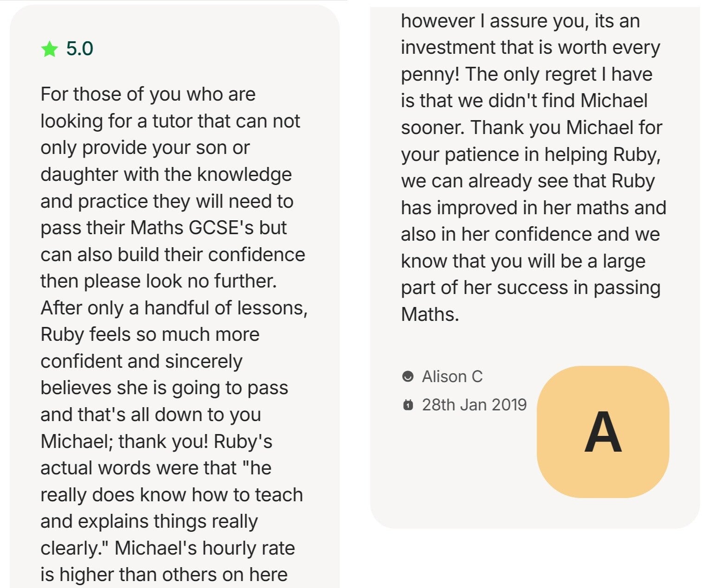The width and height of the screenshot is (713, 588).
Task: Click the line "After only a handful of lessons,"
Action: [x=174, y=308]
